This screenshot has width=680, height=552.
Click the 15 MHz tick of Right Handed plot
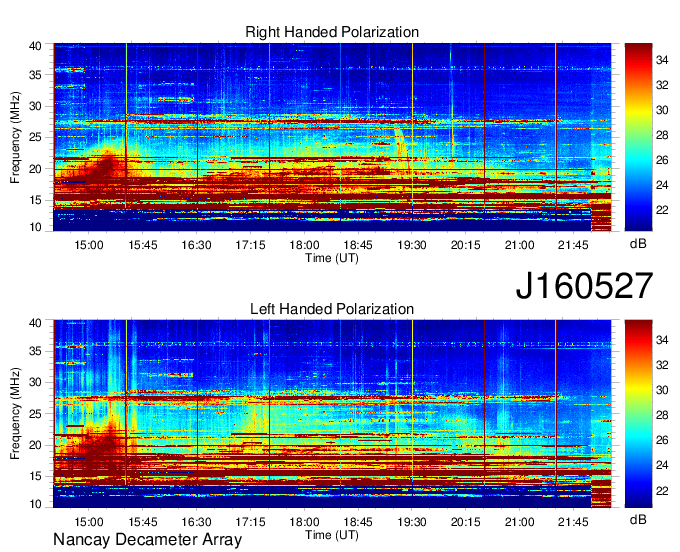35,200
